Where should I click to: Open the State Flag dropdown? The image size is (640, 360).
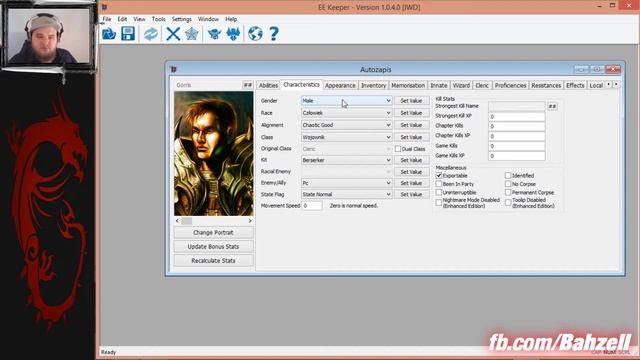pyautogui.click(x=347, y=194)
